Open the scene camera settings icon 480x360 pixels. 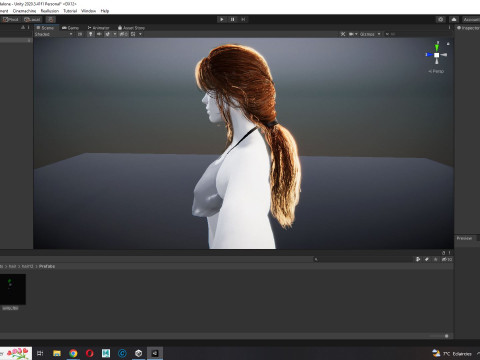pyautogui.click(x=351, y=34)
